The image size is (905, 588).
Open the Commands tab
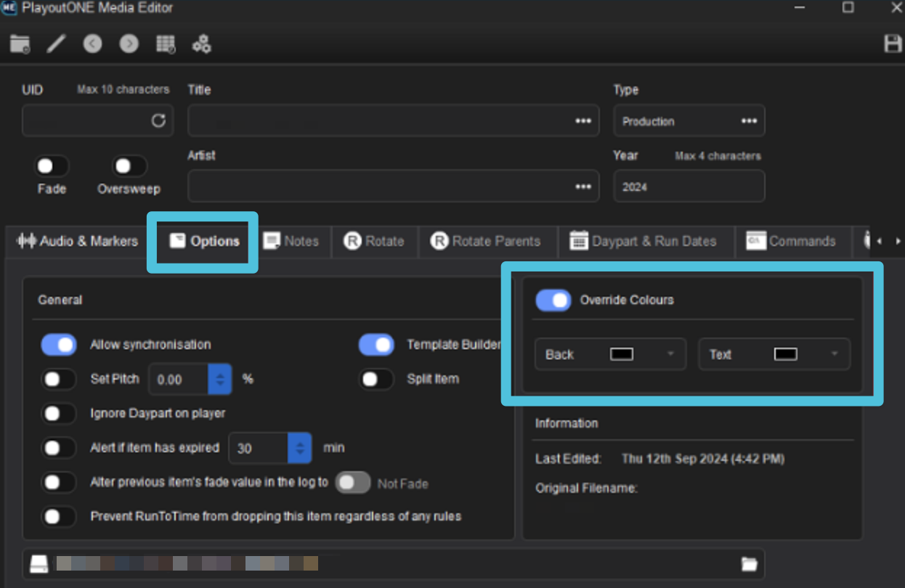[x=791, y=241]
